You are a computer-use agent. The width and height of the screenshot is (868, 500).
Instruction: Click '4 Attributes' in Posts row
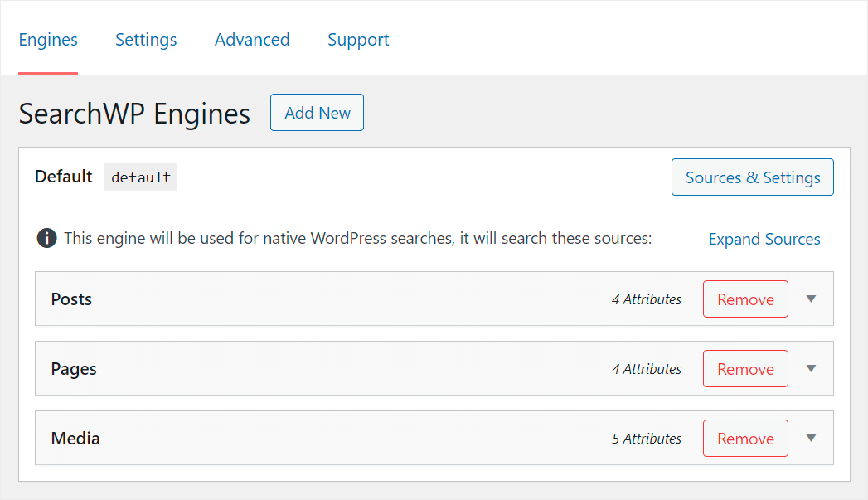click(647, 299)
